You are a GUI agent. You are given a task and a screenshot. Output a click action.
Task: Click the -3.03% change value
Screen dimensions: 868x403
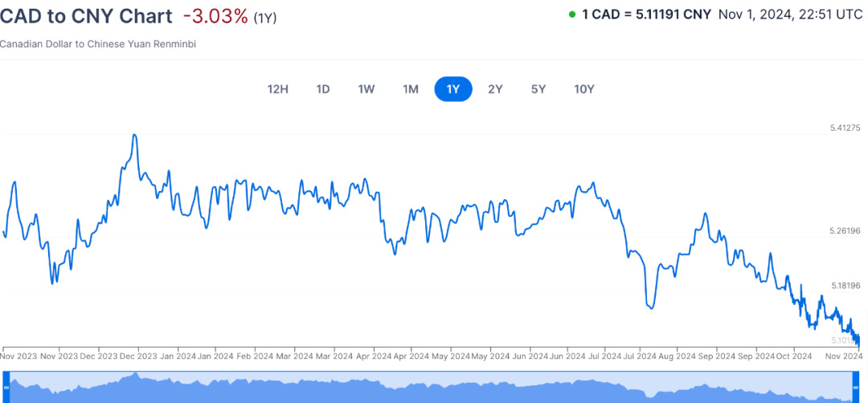(x=215, y=16)
